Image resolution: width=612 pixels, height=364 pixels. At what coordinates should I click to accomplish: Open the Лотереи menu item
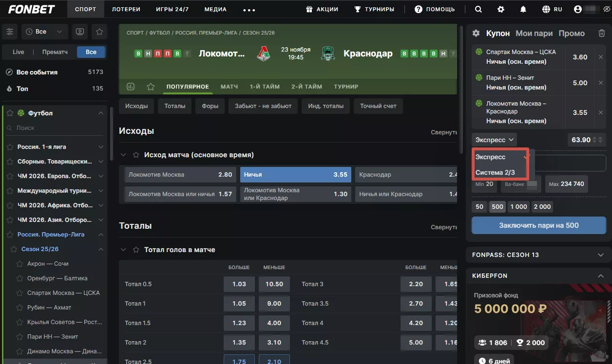coord(126,9)
